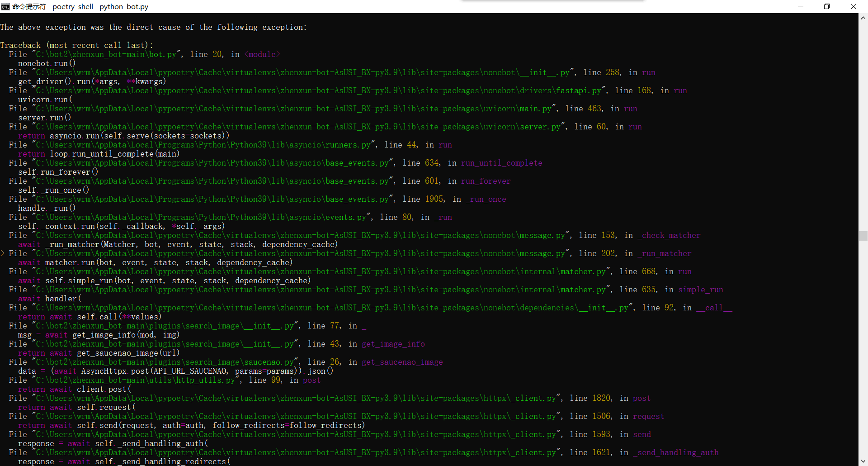Click the fastapi.py line 168 entry
Image resolution: width=868 pixels, height=466 pixels.
(x=348, y=90)
